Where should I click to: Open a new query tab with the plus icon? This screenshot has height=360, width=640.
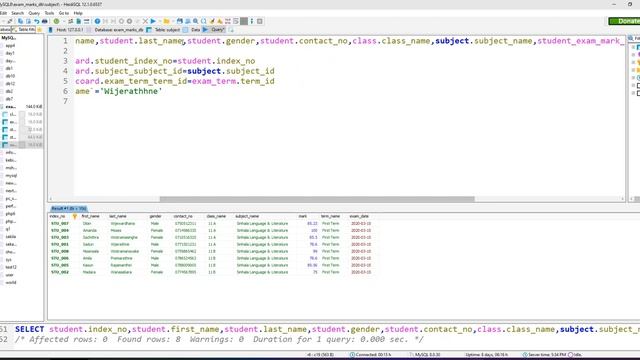point(231,30)
